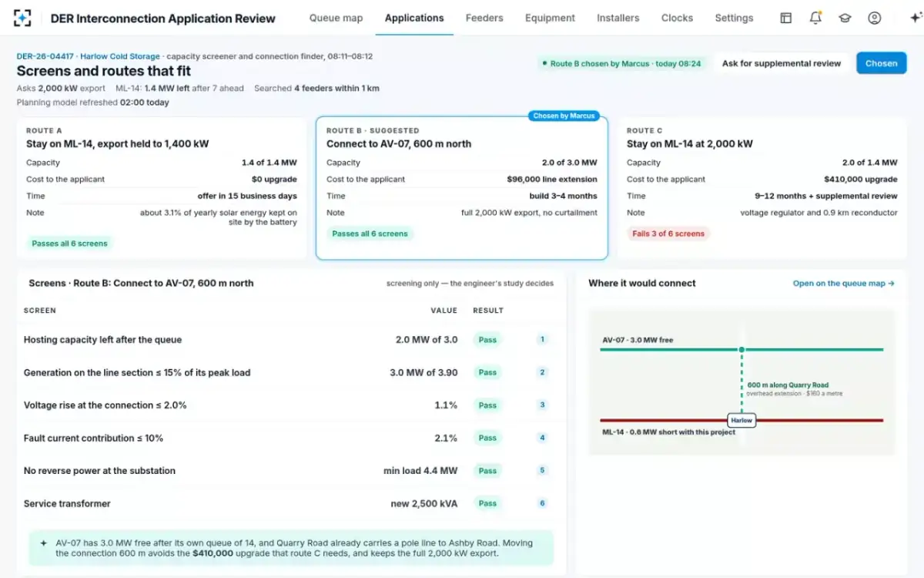
Task: Click Pass result for hosting capacity
Action: [487, 340]
